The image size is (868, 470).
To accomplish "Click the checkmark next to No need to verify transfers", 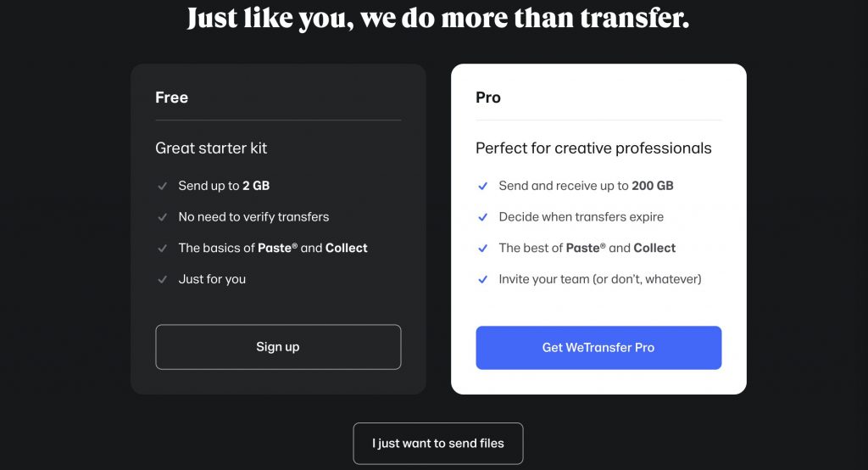I will pyautogui.click(x=162, y=217).
